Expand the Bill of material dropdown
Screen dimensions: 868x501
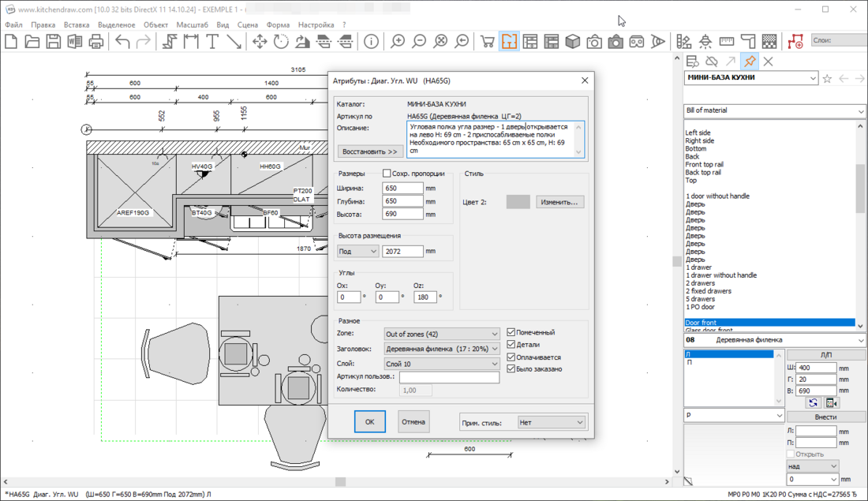pyautogui.click(x=774, y=110)
